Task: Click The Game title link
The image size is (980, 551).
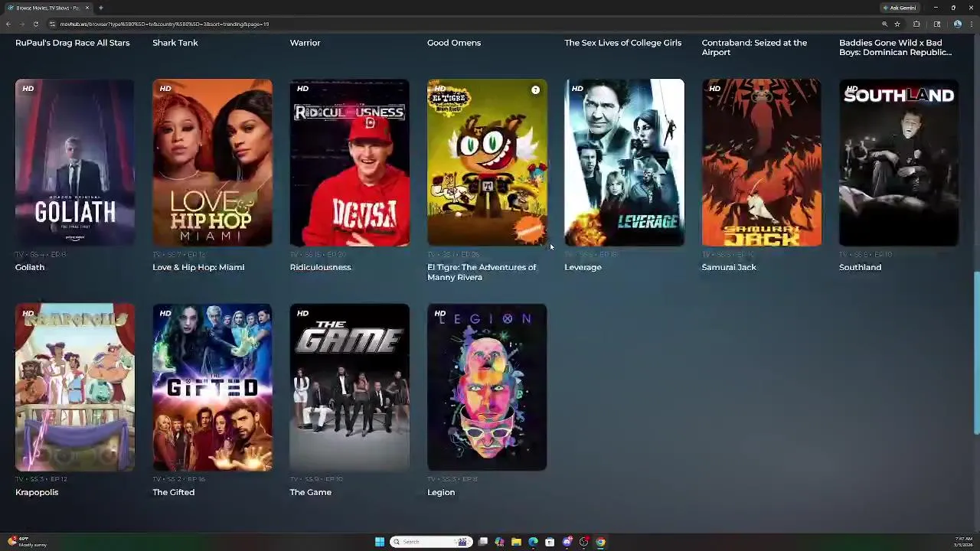Action: 310,492
